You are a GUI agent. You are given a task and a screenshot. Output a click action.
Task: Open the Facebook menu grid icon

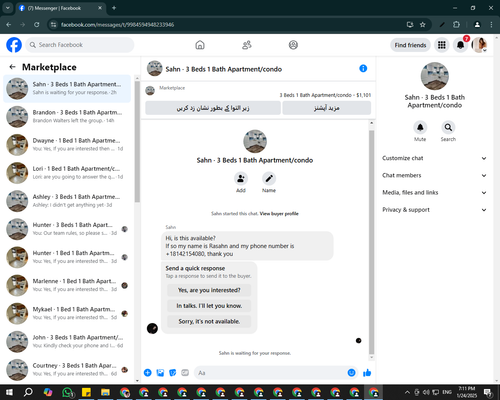[442, 45]
